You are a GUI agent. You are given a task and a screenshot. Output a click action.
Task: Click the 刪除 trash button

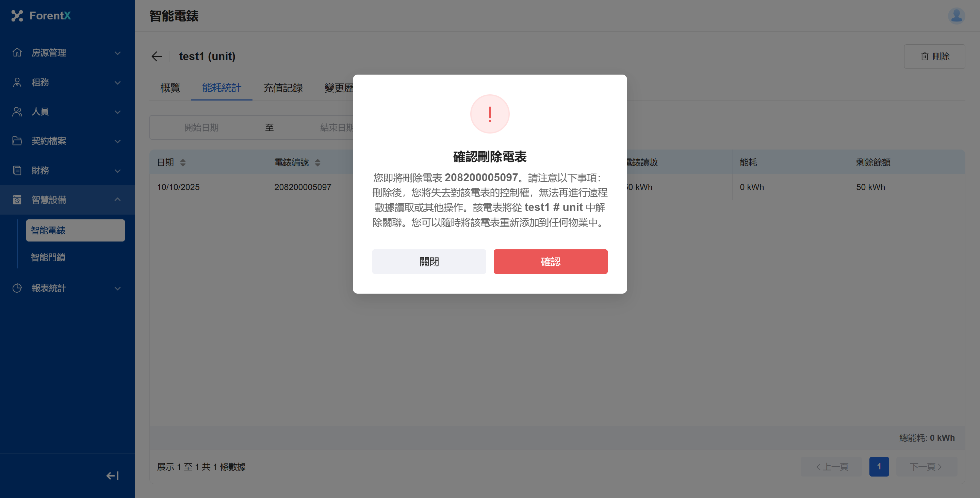[934, 56]
